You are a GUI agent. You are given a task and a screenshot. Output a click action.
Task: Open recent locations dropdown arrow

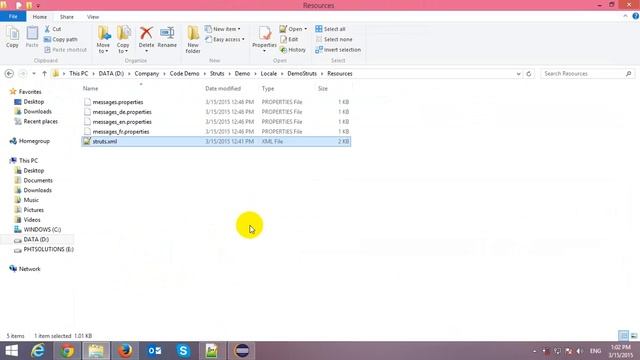34,73
